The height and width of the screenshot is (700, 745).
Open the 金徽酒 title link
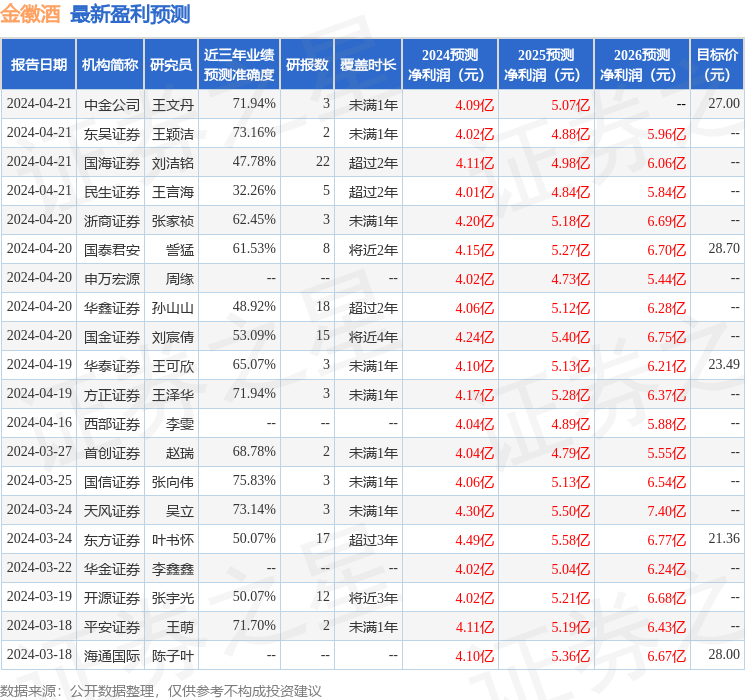click(x=30, y=14)
